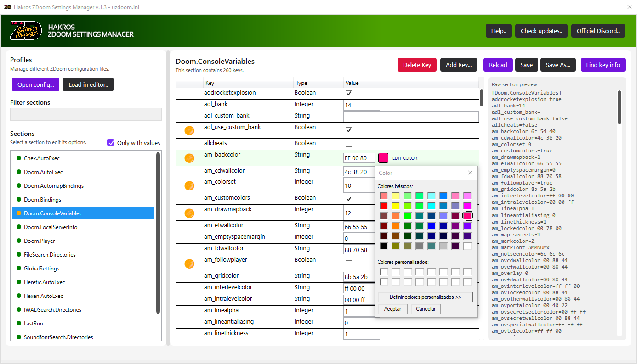This screenshot has width=637, height=364.
Task: Click the Sections list vertical scrollbar
Action: pos(158,233)
